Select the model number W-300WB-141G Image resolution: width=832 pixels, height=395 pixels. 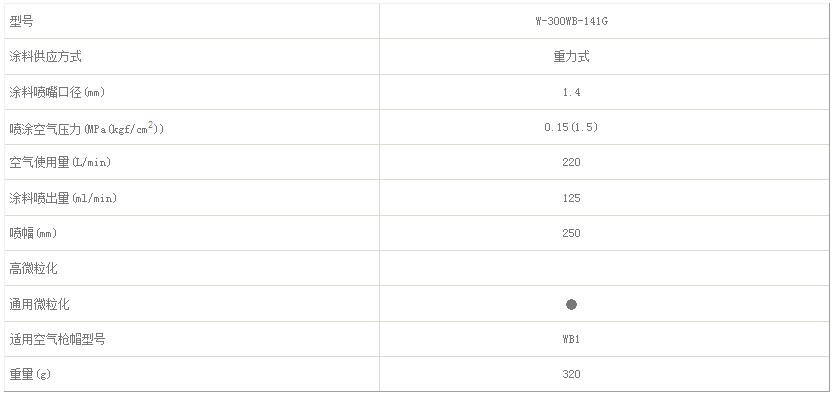coord(571,22)
